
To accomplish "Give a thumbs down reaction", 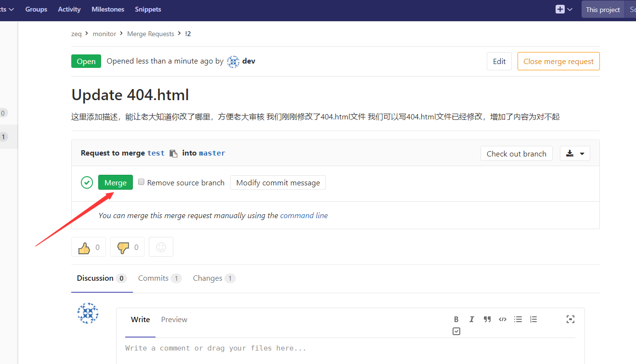I will tap(127, 247).
